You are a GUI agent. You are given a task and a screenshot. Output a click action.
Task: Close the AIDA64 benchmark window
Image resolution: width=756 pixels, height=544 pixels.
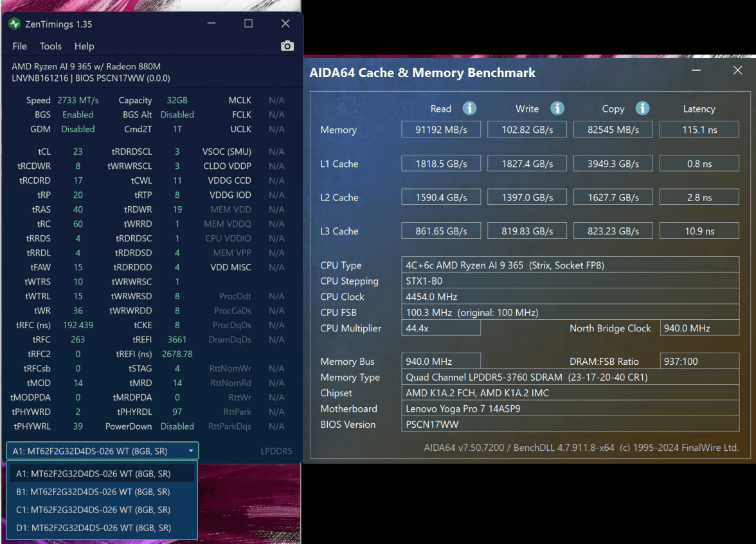(x=738, y=71)
